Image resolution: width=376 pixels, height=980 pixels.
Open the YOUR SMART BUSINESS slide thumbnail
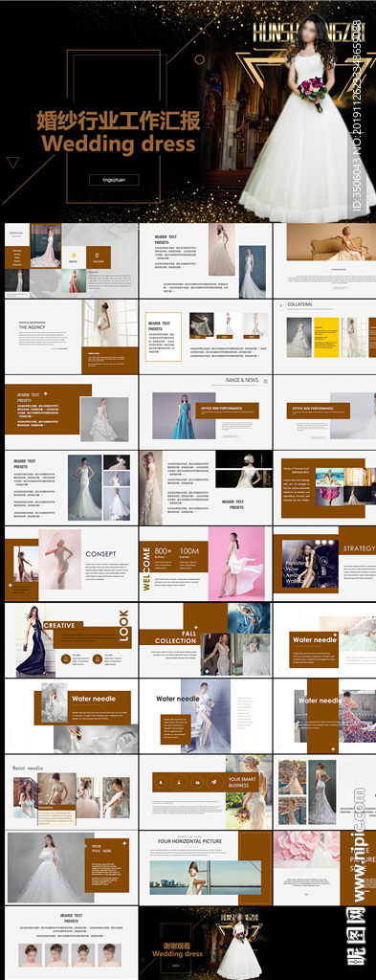pos(206,791)
